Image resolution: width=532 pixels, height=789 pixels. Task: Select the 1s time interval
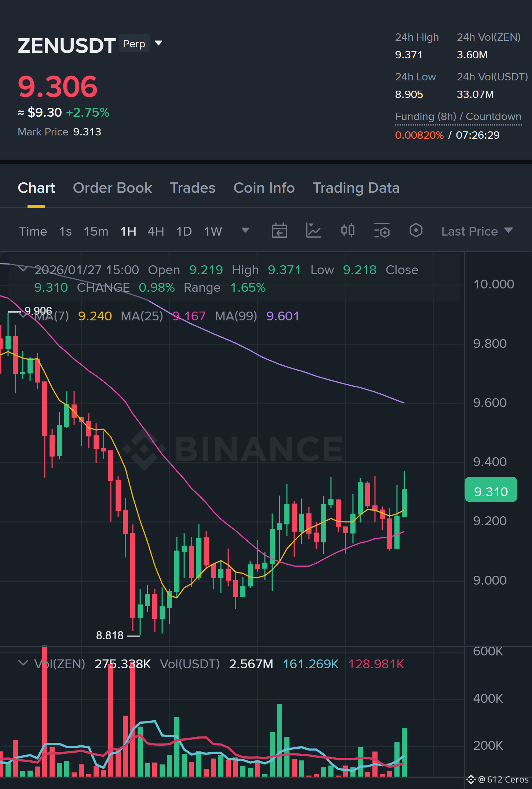pyautogui.click(x=65, y=231)
